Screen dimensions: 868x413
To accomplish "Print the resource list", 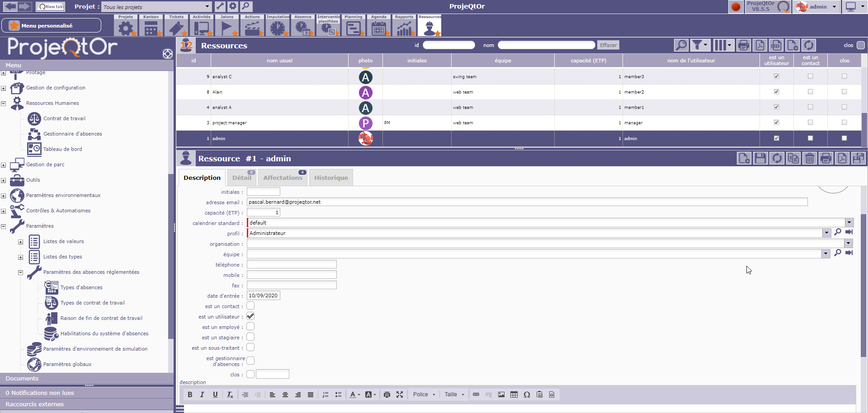I will (743, 45).
